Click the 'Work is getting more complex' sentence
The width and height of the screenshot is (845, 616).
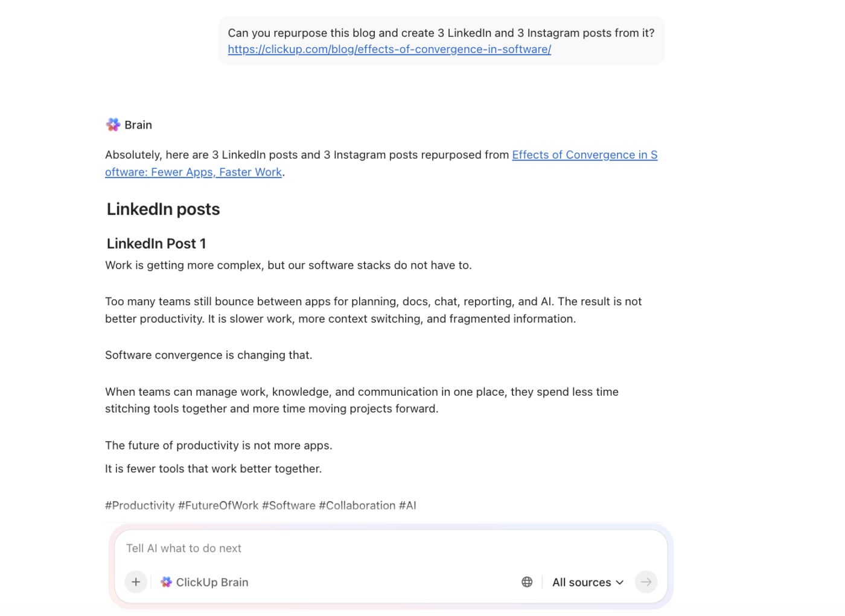coord(288,265)
